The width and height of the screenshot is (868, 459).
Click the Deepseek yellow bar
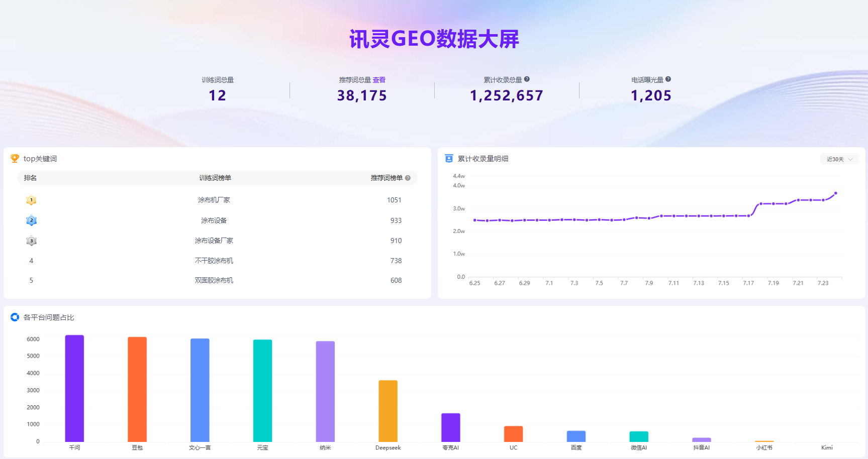388,411
